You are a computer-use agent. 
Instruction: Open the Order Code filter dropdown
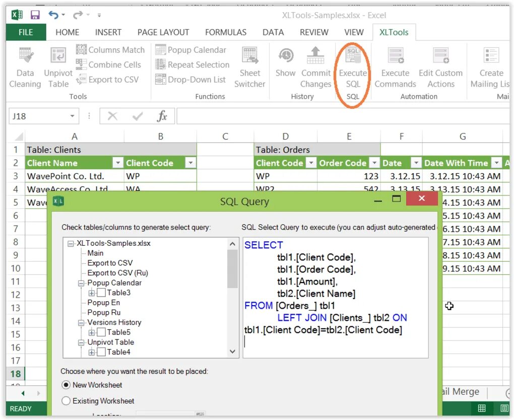374,163
